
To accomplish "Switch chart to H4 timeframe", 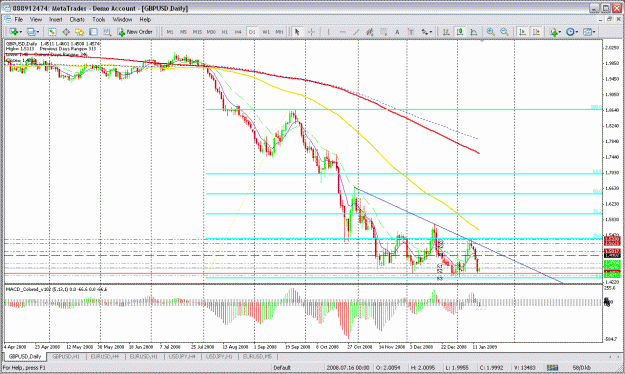I will click(x=238, y=32).
